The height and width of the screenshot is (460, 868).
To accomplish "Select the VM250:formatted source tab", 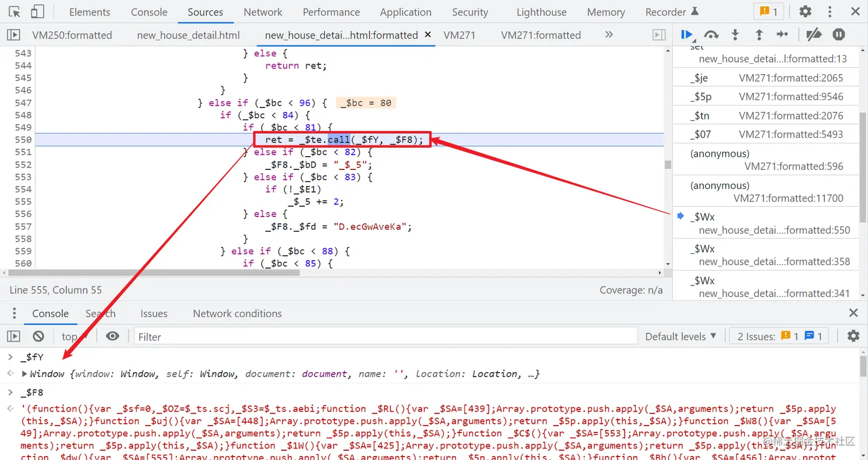I will (x=72, y=35).
